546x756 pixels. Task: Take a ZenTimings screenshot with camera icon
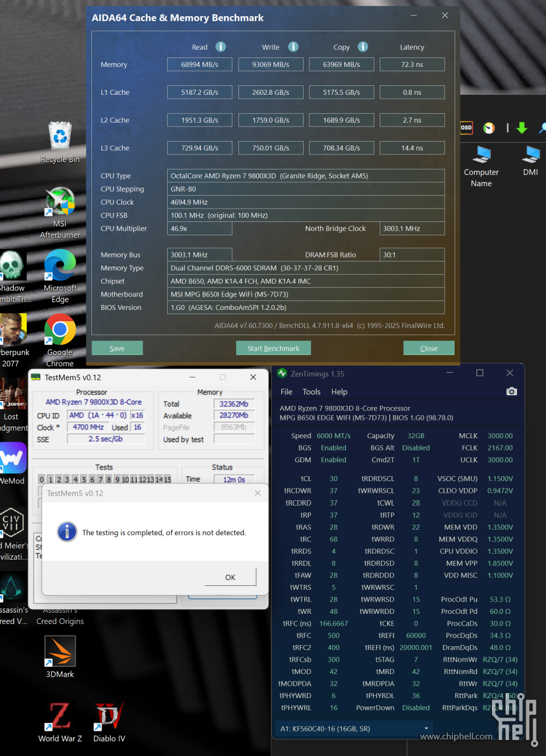pos(511,391)
